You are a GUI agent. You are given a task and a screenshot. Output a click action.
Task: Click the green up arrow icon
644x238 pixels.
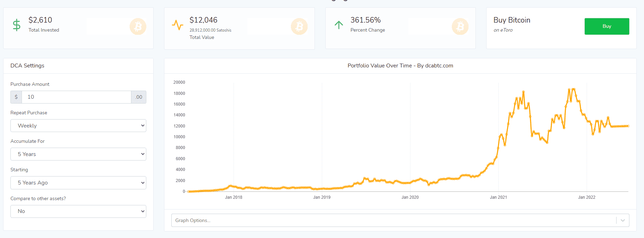pyautogui.click(x=339, y=25)
